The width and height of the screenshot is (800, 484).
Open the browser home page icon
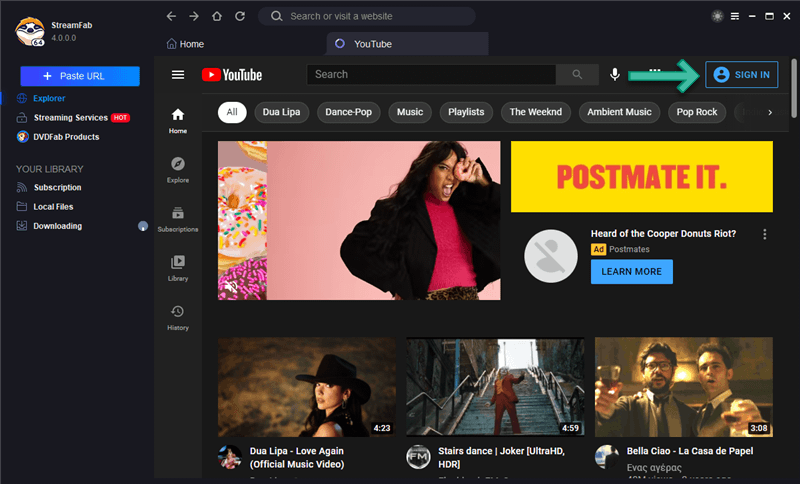click(x=217, y=16)
